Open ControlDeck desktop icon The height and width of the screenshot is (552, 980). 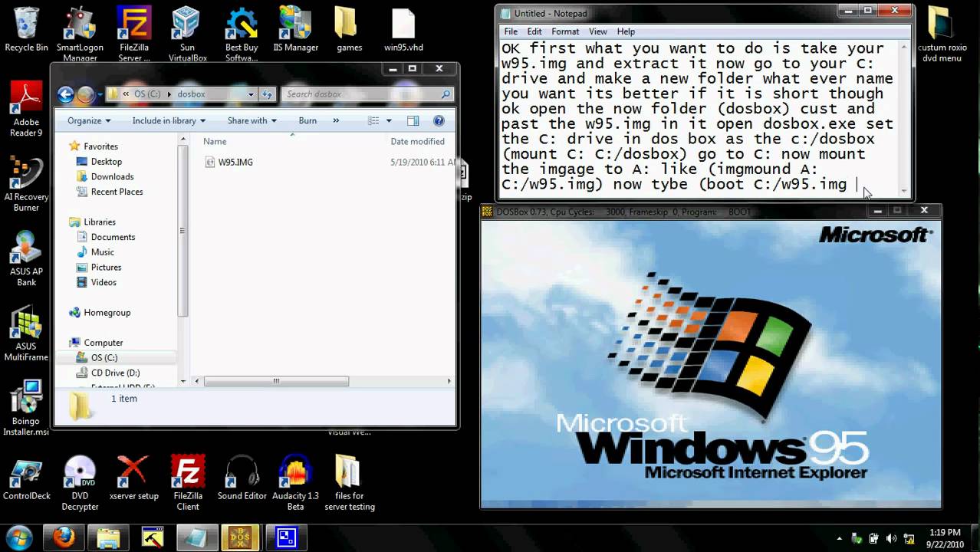click(26, 479)
